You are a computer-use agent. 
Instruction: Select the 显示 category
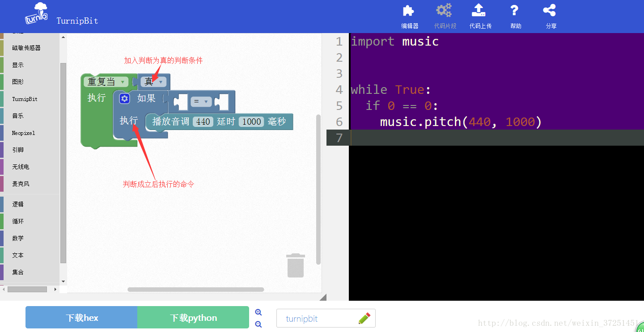coord(30,65)
